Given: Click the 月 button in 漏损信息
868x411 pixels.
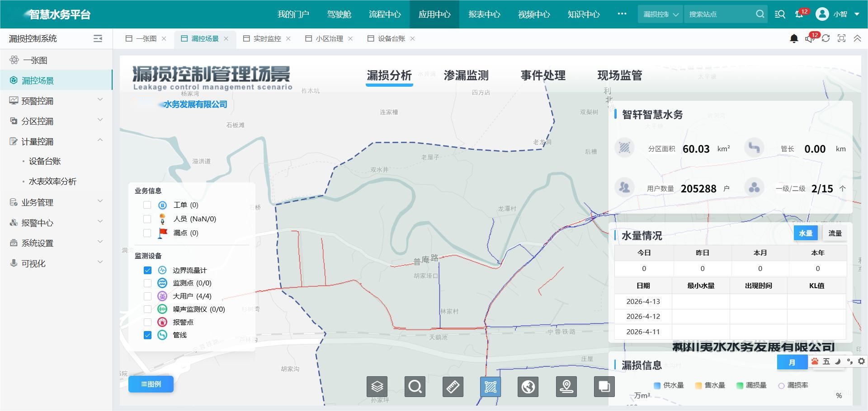Looking at the screenshot, I should pos(792,362).
